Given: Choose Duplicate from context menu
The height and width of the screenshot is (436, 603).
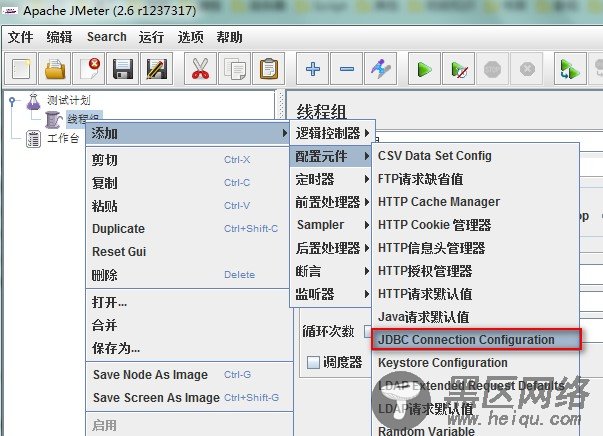Looking at the screenshot, I should click(187, 229).
